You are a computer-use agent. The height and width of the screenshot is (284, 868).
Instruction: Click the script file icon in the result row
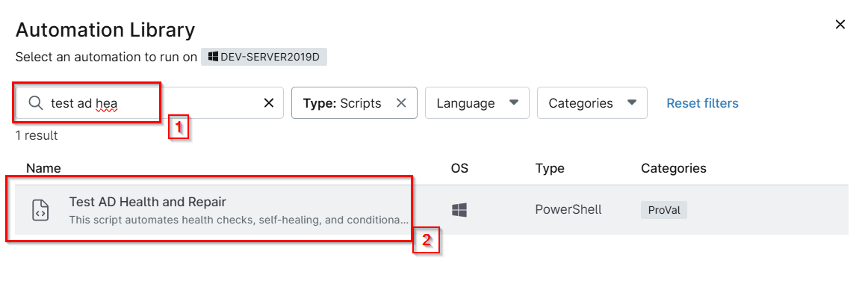pos(40,210)
